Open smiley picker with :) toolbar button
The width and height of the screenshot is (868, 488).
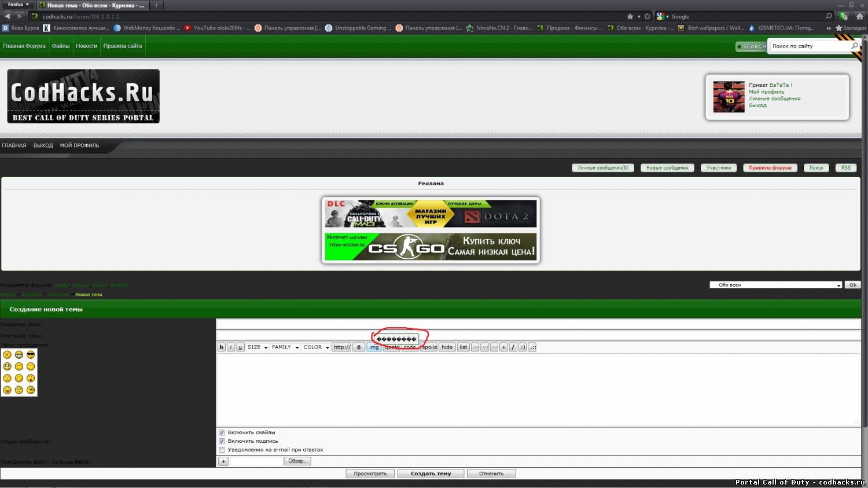point(523,347)
